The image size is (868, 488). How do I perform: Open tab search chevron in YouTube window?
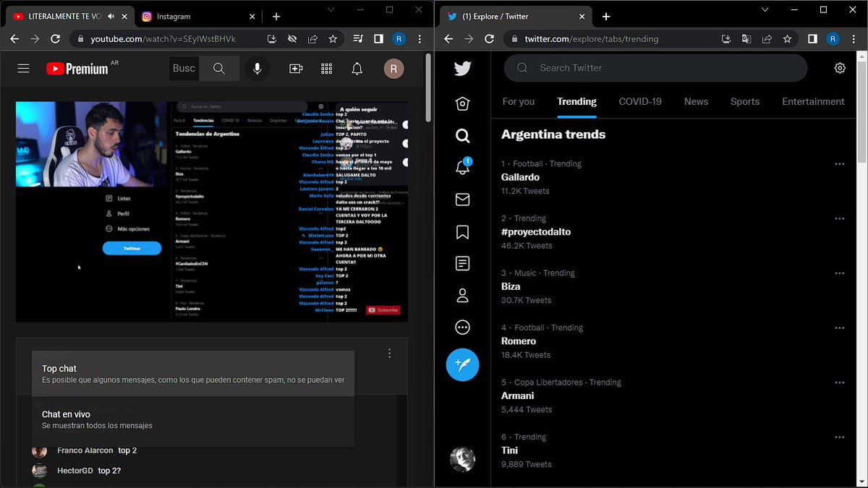pyautogui.click(x=331, y=9)
